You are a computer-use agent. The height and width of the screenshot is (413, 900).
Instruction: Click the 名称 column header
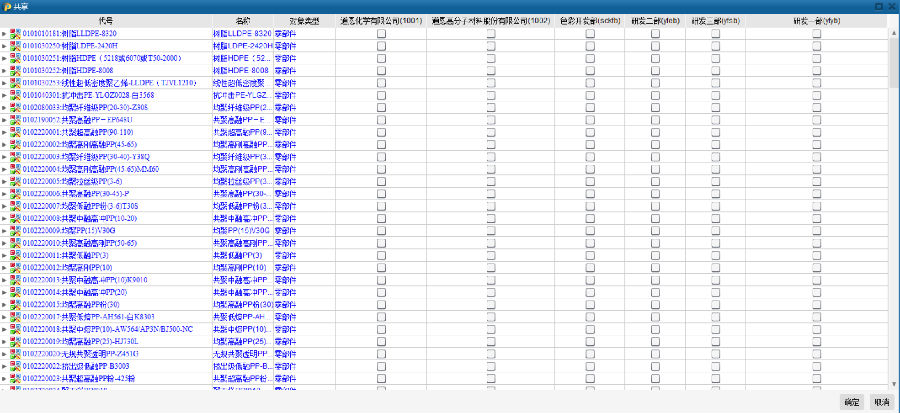(242, 21)
